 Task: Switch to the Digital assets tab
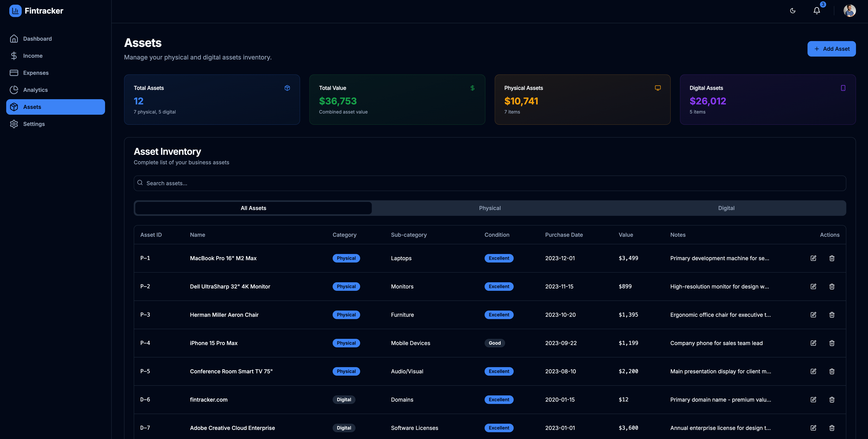pos(726,208)
